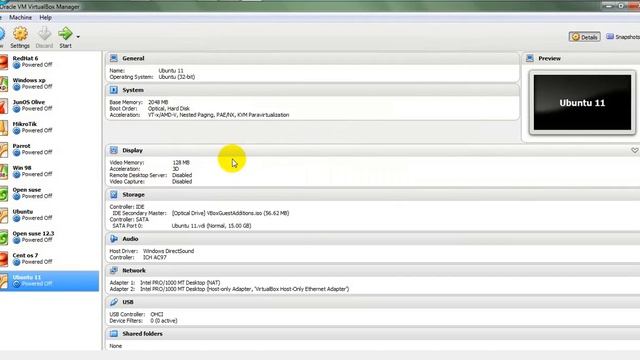The width and height of the screenshot is (640, 360).
Task: Click the Network section icon
Action: tap(114, 270)
